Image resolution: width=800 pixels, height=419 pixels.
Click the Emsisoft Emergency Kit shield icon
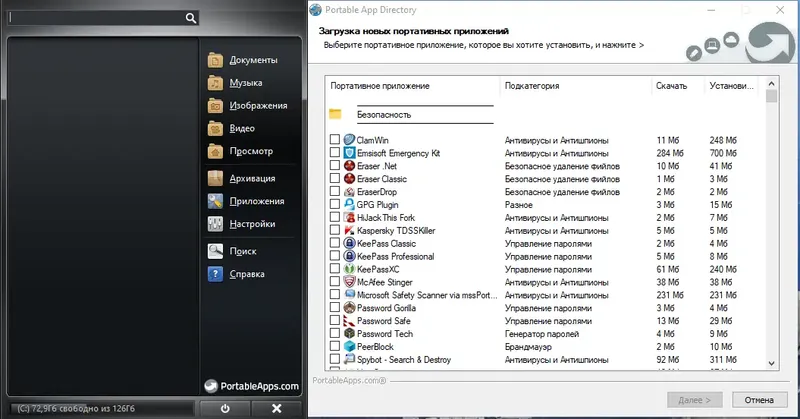(349, 153)
